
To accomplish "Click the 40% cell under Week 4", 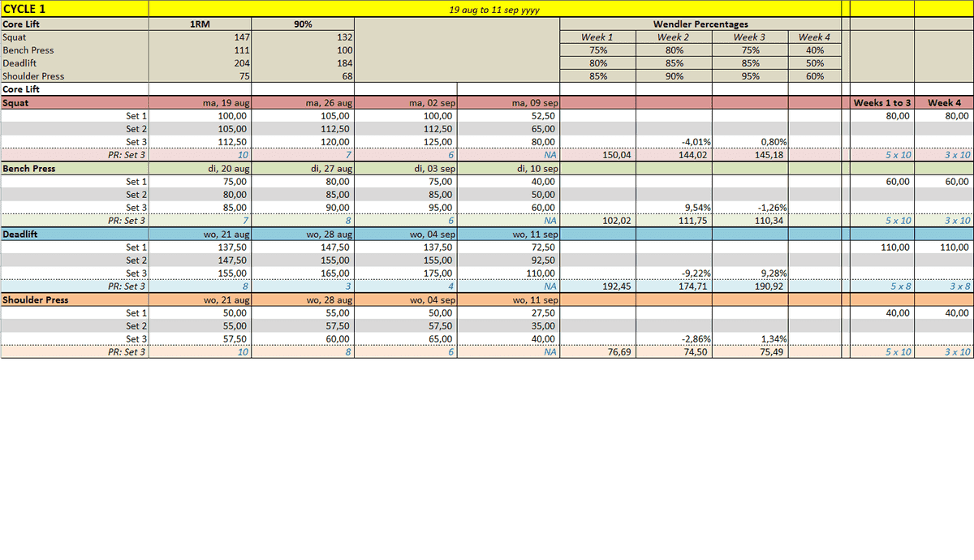I will [814, 50].
